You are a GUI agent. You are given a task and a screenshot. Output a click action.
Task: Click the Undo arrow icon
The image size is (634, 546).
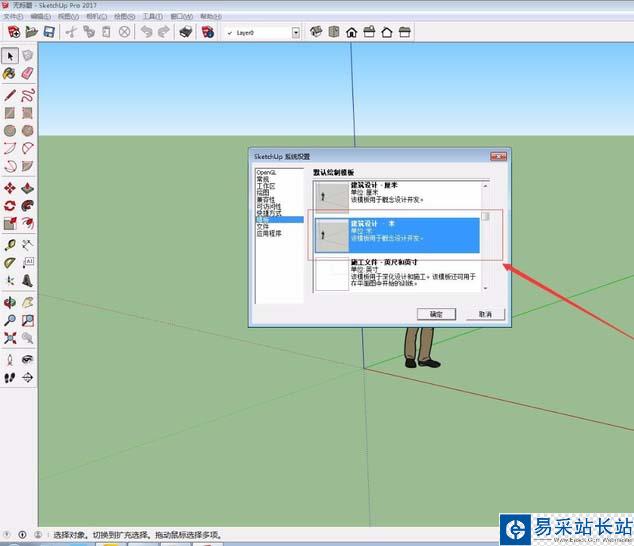(x=146, y=32)
